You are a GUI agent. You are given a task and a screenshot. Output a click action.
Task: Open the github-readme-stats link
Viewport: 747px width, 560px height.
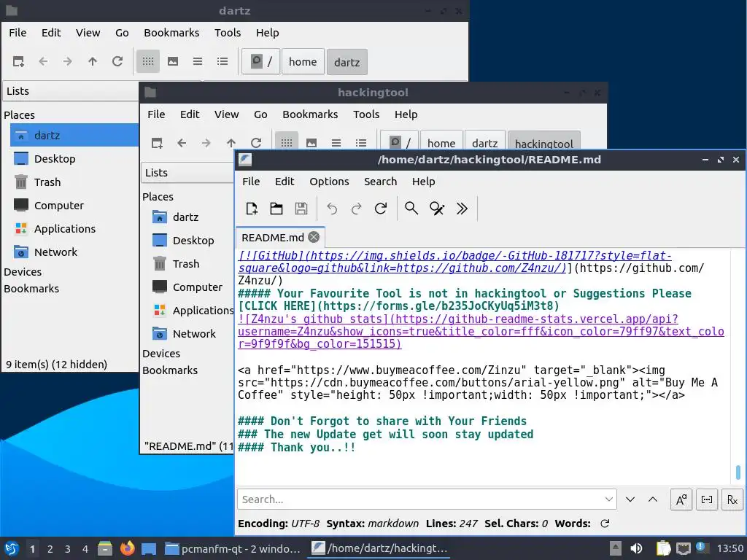(x=481, y=332)
